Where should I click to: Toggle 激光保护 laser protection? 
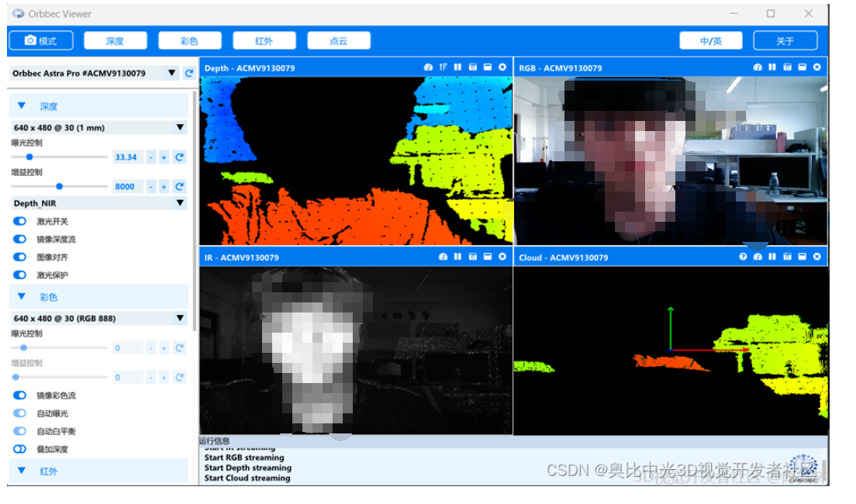point(19,274)
